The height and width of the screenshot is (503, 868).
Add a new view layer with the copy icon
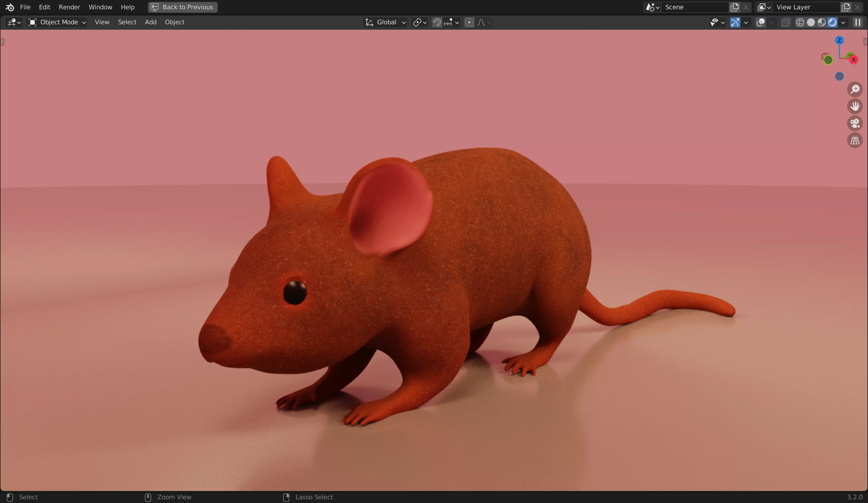(846, 7)
